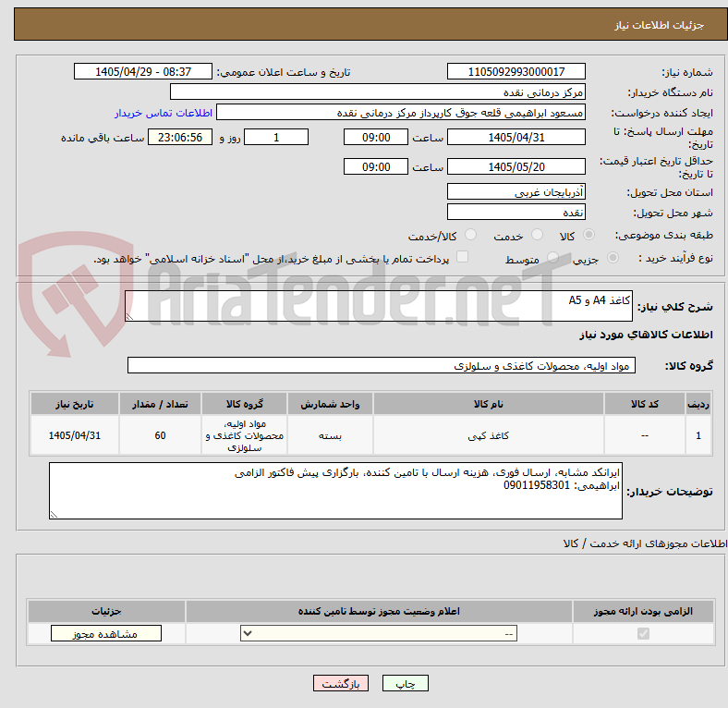Image resolution: width=728 pixels, height=708 pixels.
Task: Click the بسته unit cell
Action: pos(330,435)
